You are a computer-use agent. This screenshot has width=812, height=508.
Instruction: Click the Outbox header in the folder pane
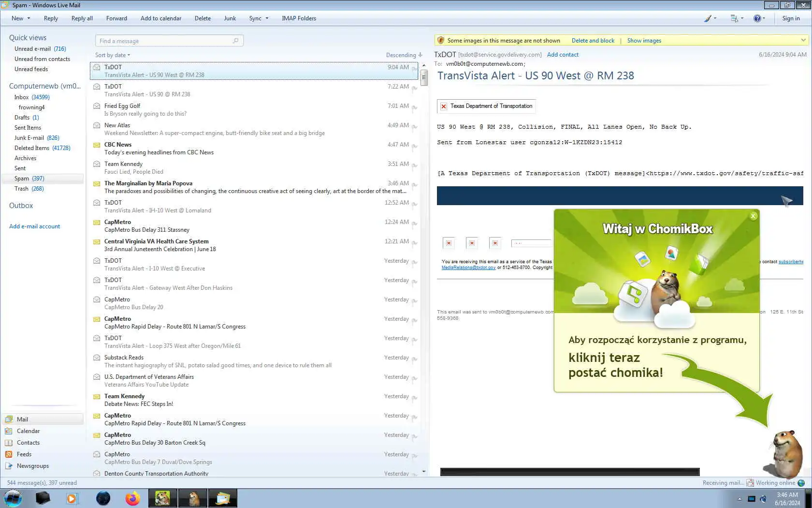(21, 206)
